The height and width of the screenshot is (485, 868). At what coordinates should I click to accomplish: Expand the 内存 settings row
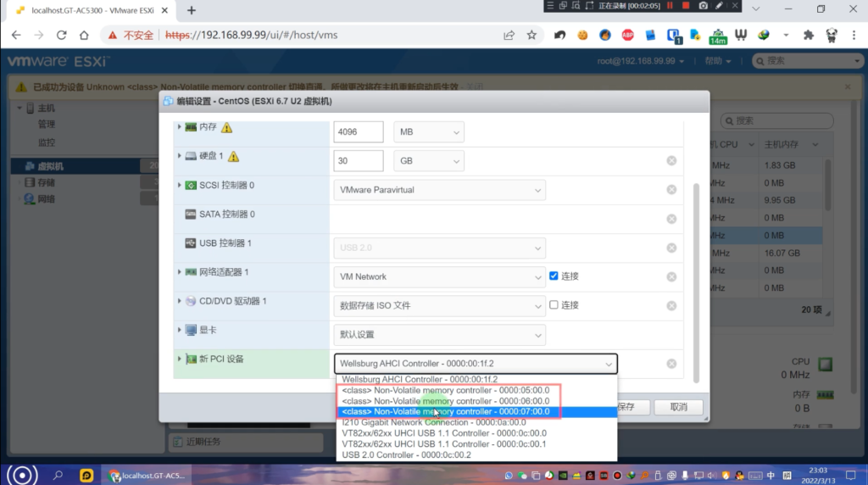pos(179,127)
